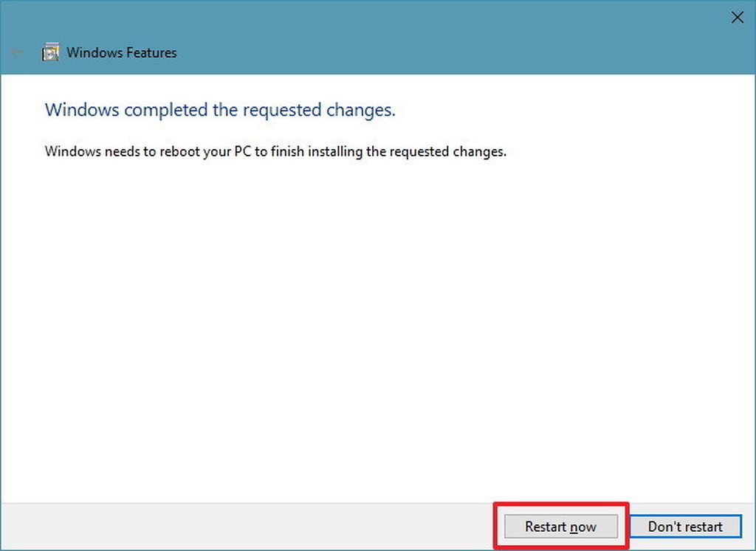Click the Restart now button
756x551 pixels.
point(561,527)
